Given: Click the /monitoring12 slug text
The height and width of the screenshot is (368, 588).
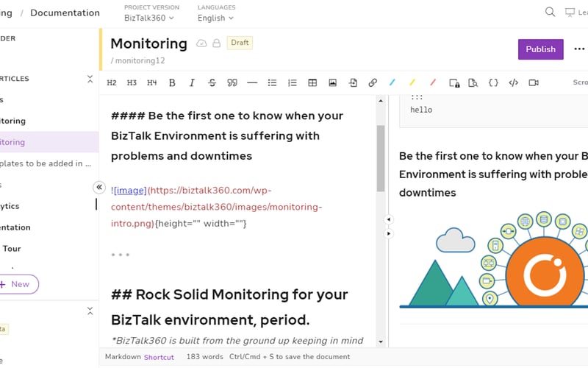Looking at the screenshot, I should (x=137, y=60).
